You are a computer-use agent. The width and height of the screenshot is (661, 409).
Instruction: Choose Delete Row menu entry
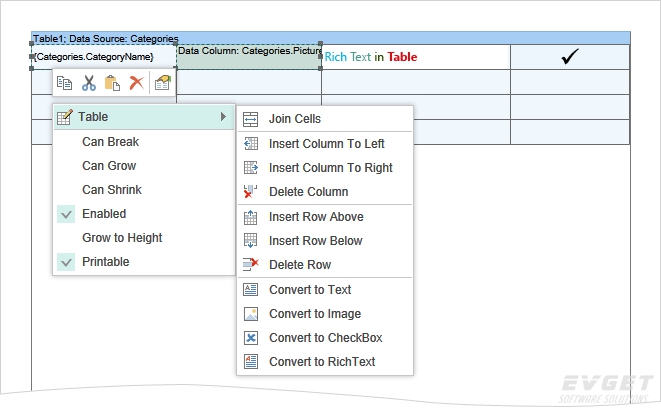tap(325, 265)
